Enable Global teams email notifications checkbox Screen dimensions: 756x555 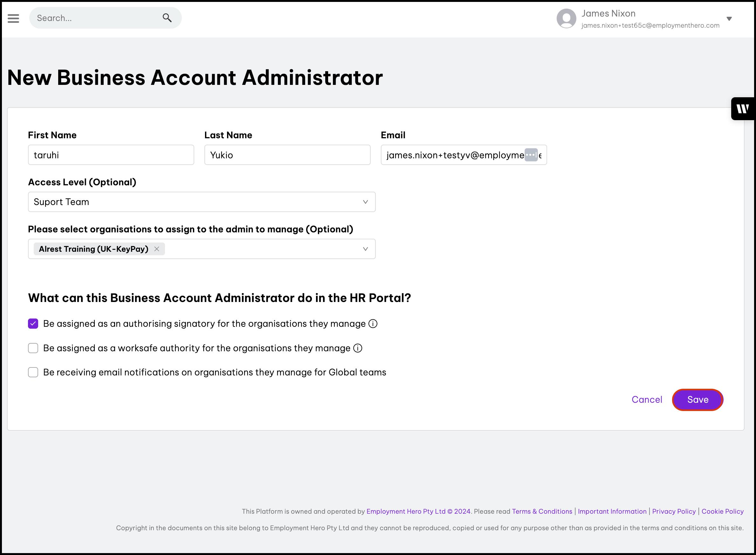[x=33, y=372]
